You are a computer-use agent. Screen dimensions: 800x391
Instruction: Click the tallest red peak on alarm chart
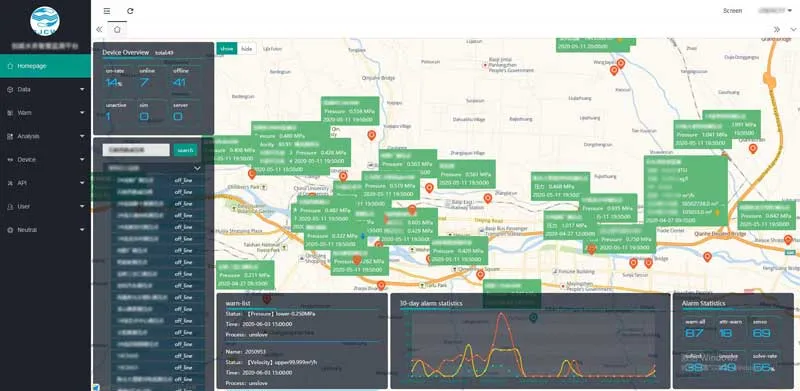coord(503,314)
